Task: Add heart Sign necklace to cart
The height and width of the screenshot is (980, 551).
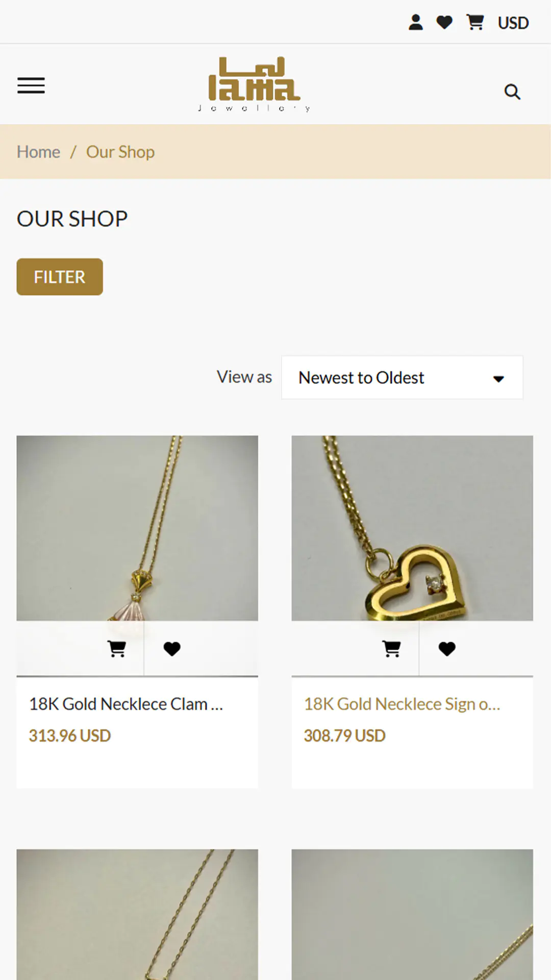Action: point(392,649)
